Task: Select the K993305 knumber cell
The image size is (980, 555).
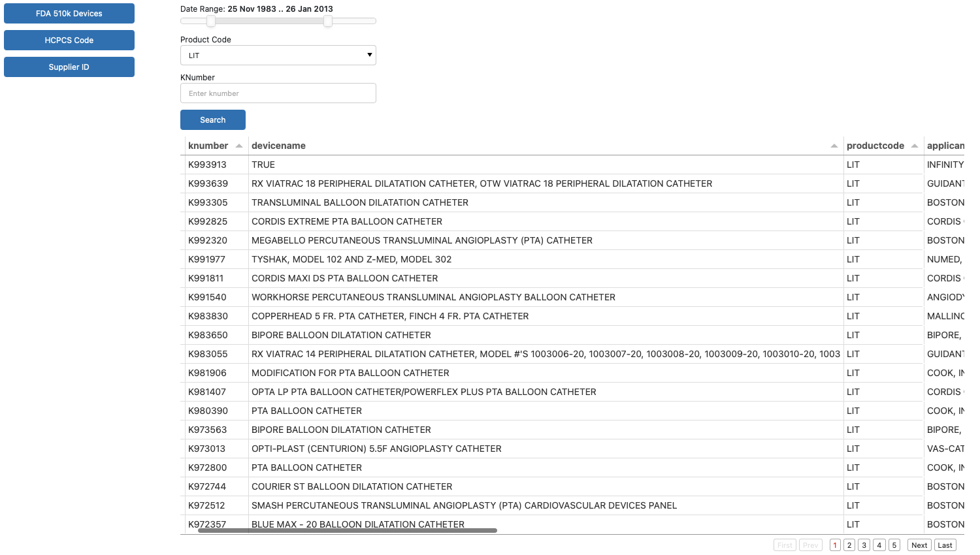Action: (x=217, y=202)
